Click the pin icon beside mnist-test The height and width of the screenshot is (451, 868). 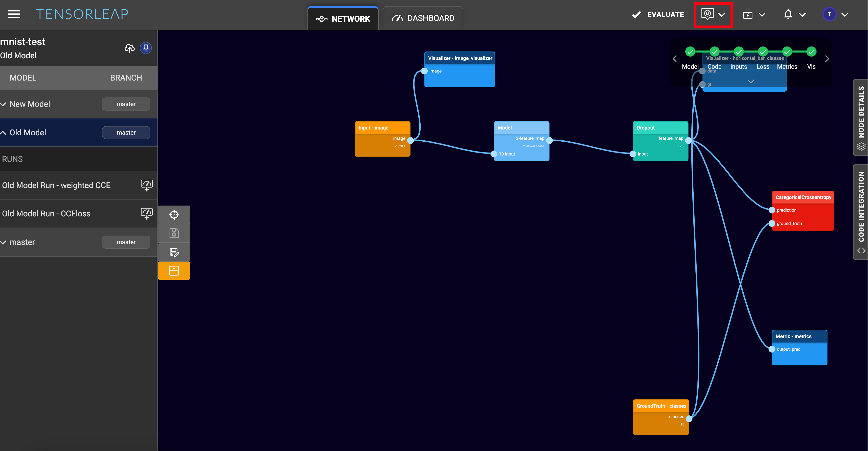pos(146,48)
